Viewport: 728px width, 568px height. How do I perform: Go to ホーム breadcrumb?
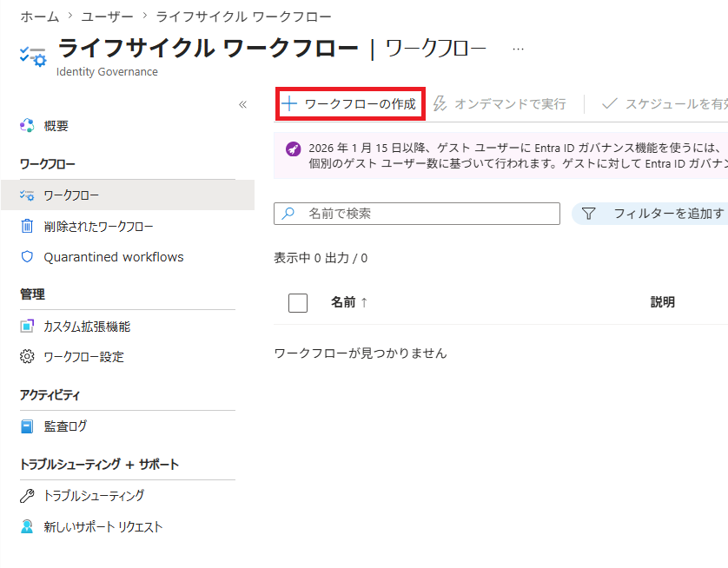coord(39,17)
